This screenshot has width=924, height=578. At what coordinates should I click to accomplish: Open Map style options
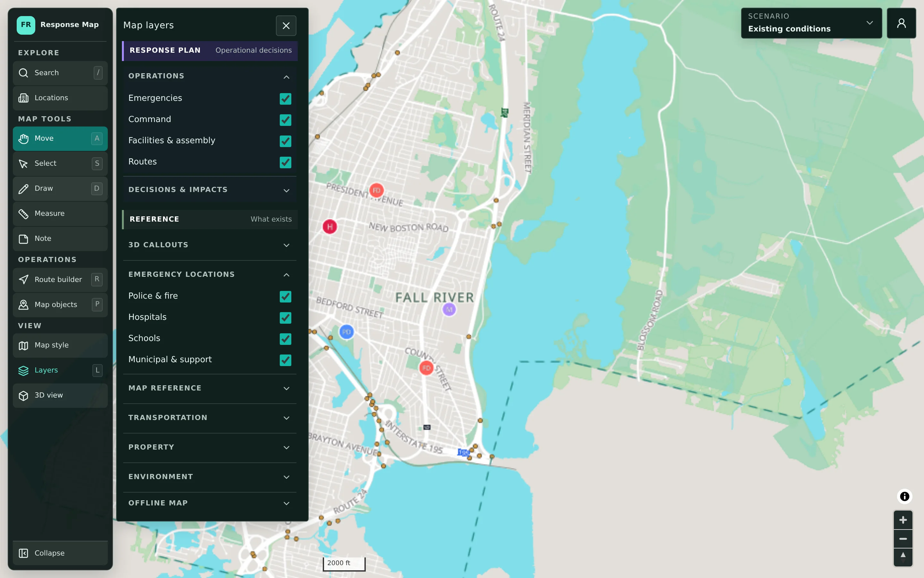(x=60, y=345)
